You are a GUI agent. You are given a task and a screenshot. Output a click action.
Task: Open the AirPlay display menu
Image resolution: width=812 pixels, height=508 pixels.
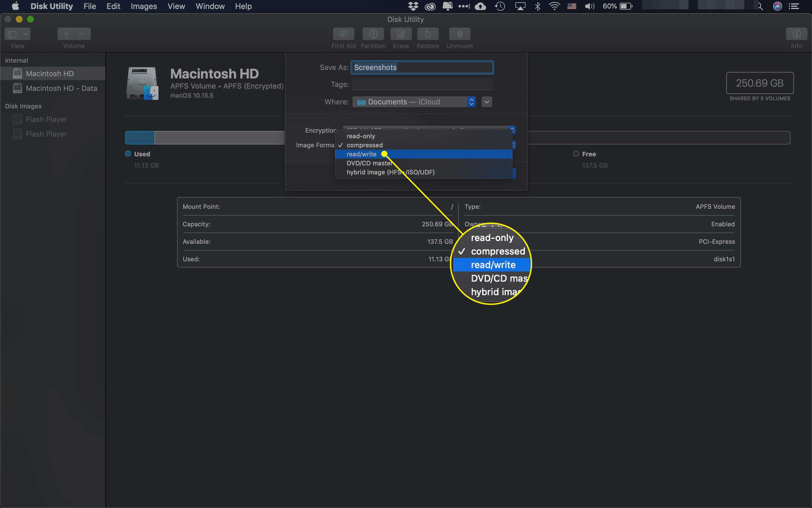[x=520, y=6]
